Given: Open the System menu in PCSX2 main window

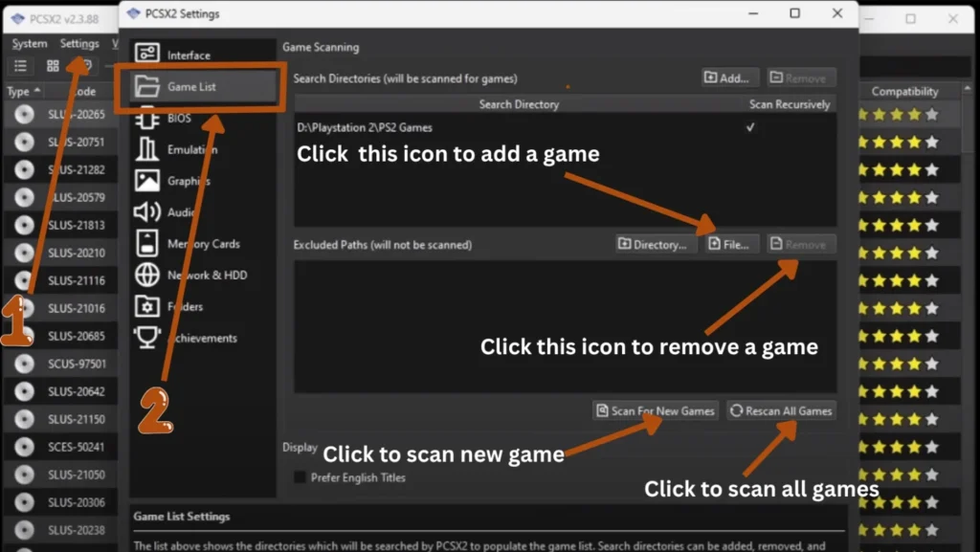Looking at the screenshot, I should pyautogui.click(x=30, y=44).
